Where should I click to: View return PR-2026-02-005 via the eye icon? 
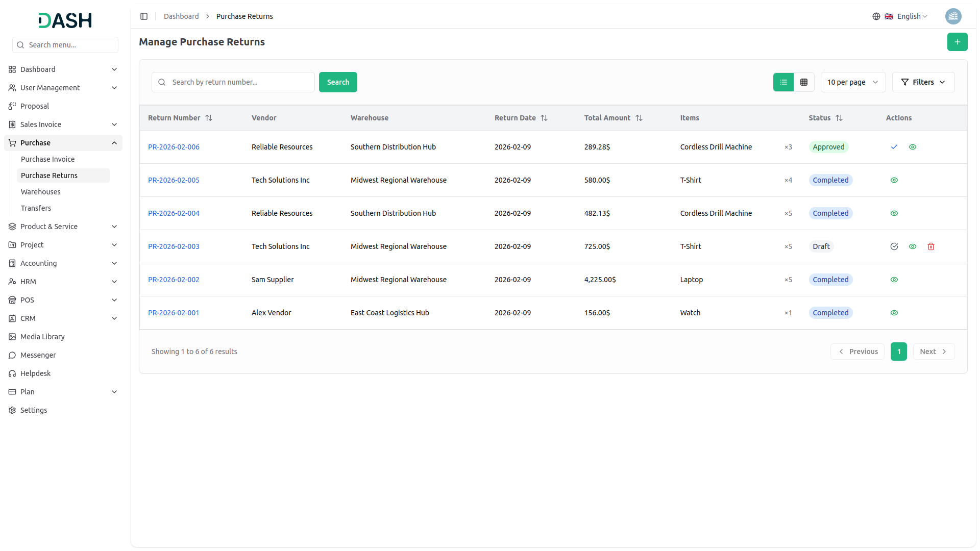click(x=894, y=180)
